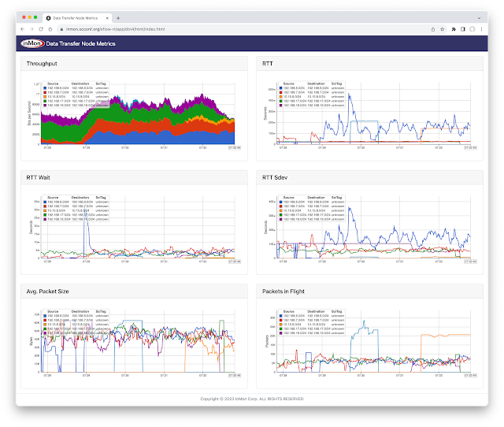Close the Data Transfer Node Metrics tab
The width and height of the screenshot is (504, 427).
coord(107,18)
